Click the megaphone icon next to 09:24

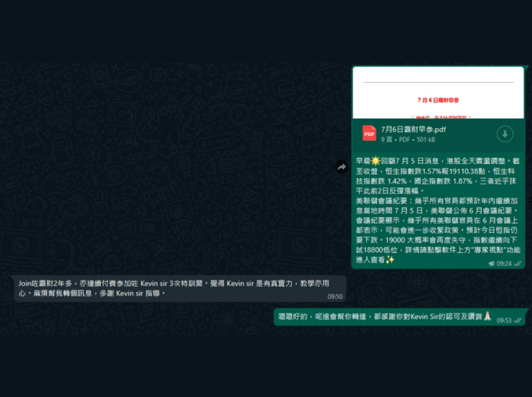491,264
